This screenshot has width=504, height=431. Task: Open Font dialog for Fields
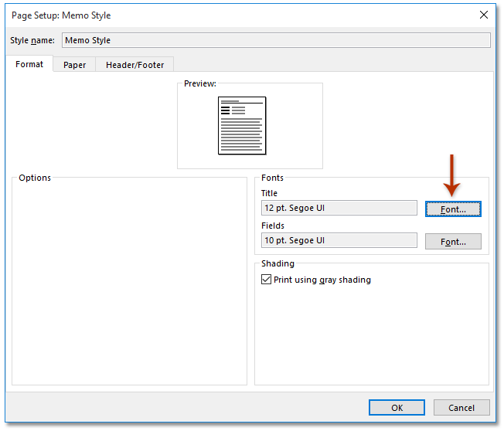click(x=453, y=242)
